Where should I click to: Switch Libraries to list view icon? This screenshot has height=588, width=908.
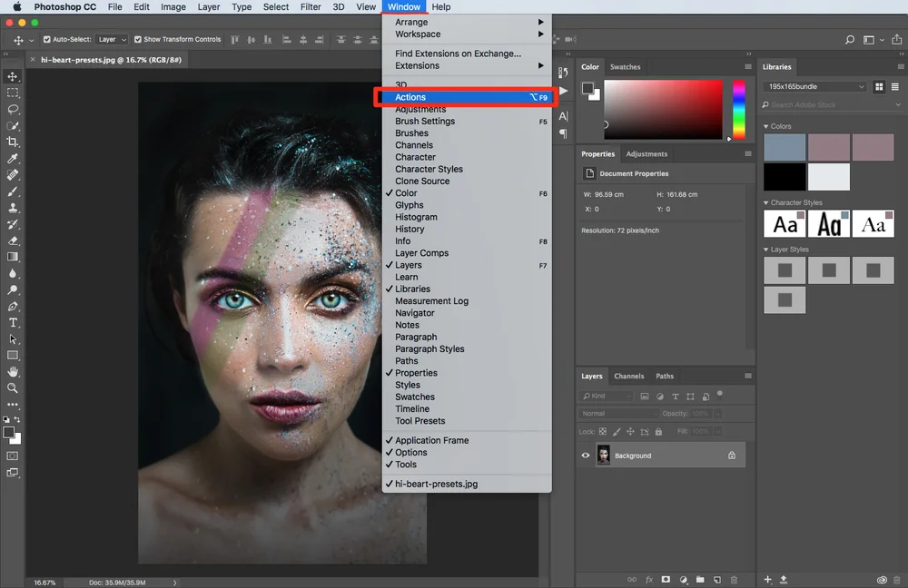(x=894, y=87)
